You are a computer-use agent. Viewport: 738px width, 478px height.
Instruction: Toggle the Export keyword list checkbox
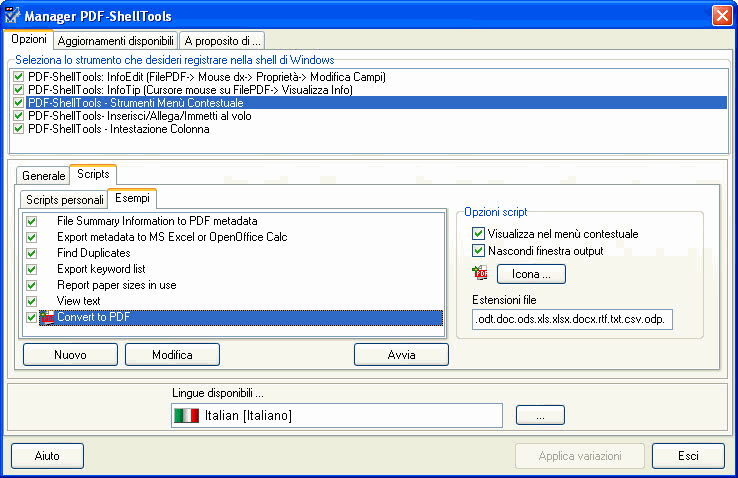tap(32, 269)
